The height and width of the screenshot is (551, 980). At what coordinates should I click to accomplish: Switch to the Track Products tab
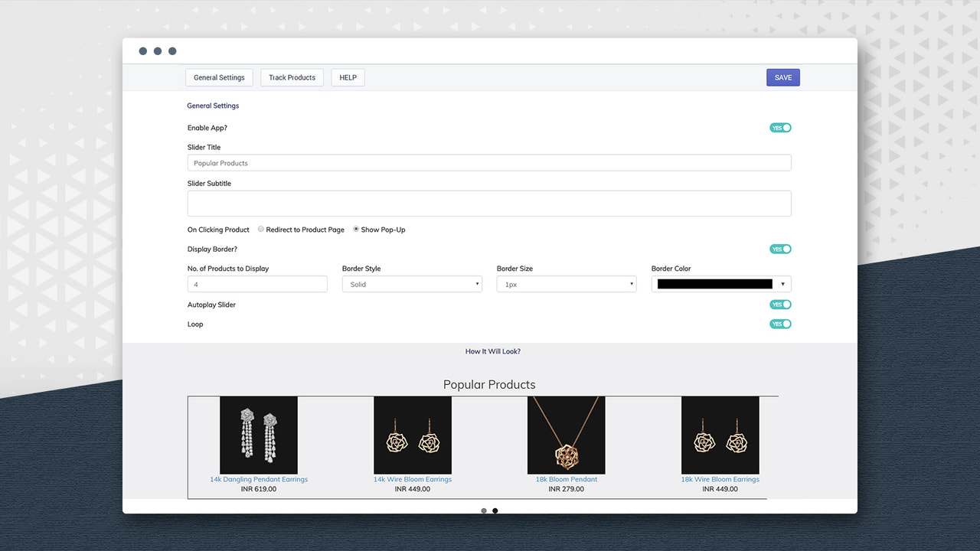coord(292,77)
